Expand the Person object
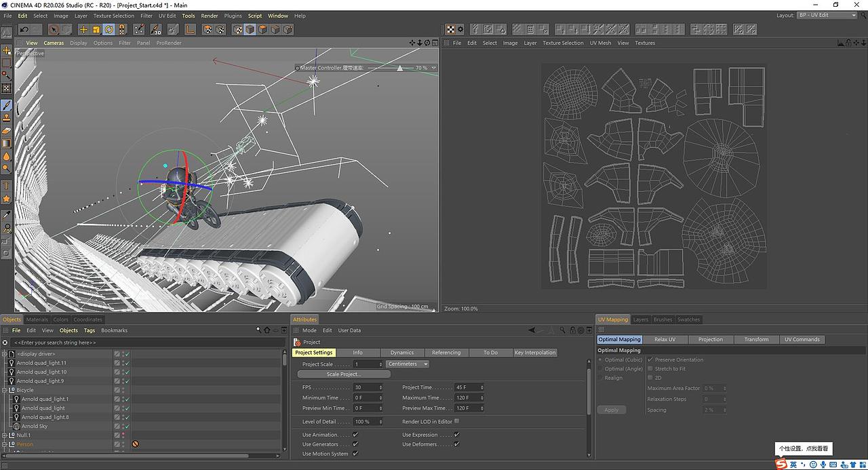 tap(5, 444)
